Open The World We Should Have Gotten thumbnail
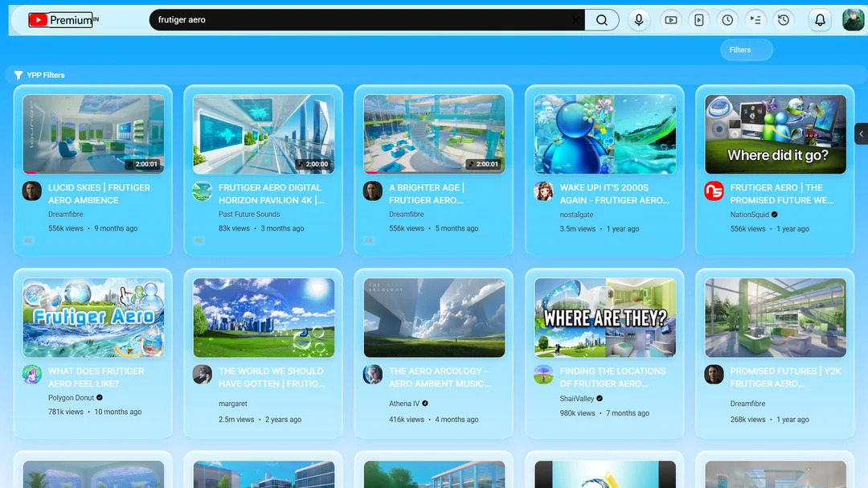The image size is (868, 488). pos(264,318)
